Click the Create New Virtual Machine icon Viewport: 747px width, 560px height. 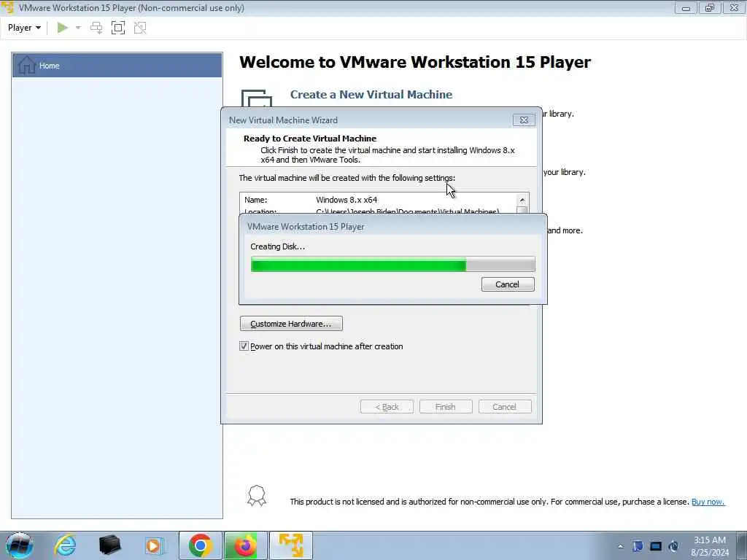pos(256,98)
